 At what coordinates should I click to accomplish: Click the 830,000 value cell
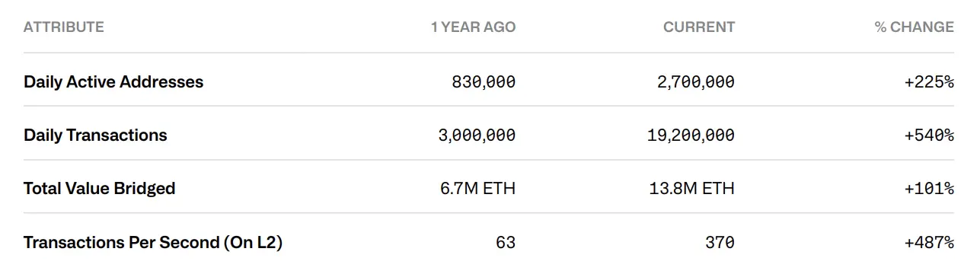484,81
